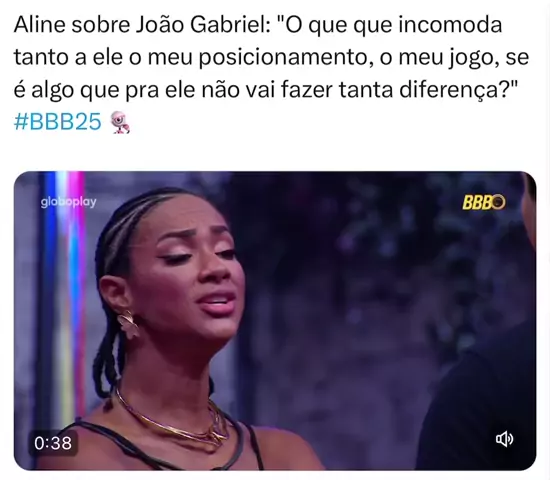Click "João Gabriel" in the post text
This screenshot has width=550, height=480.
click(203, 25)
